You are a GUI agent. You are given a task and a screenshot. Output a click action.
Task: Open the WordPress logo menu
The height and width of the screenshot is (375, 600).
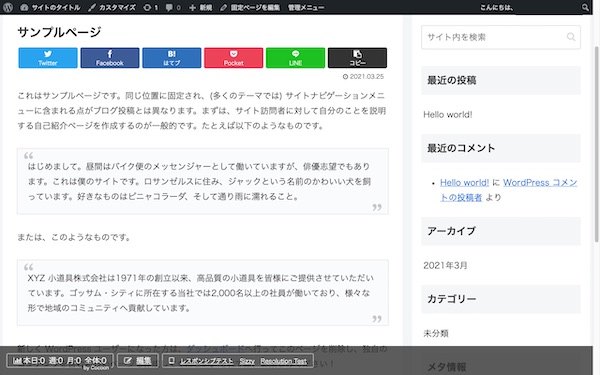(x=8, y=7)
